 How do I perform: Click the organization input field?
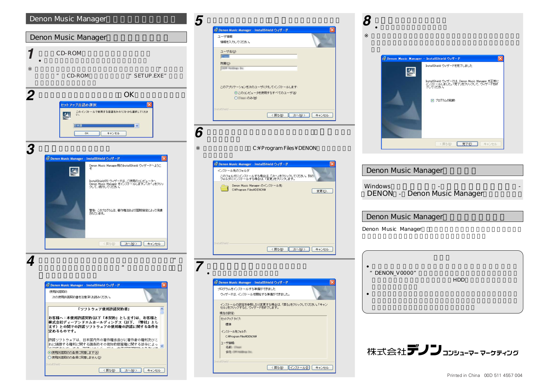(x=259, y=68)
